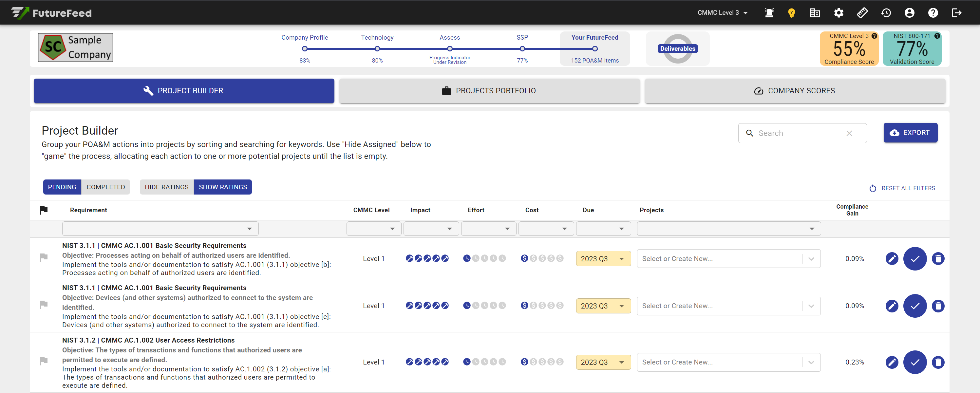The image size is (980, 393).
Task: Expand 2023 Q3 due dropdown in first row
Action: [x=603, y=259]
